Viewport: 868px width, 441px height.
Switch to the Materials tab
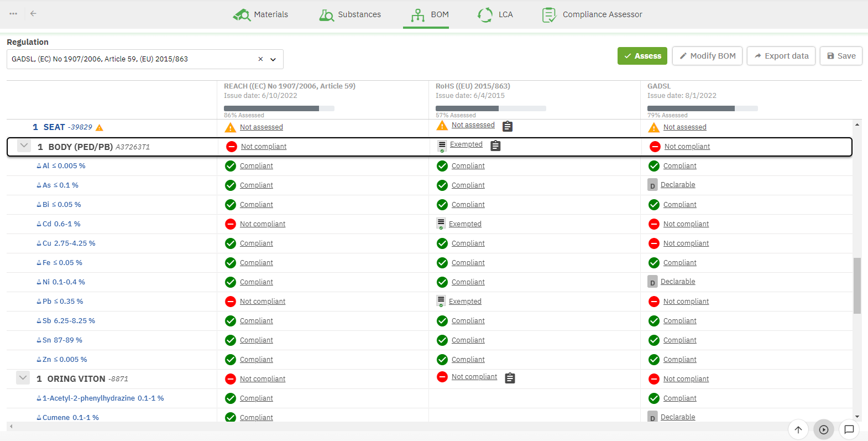coord(260,14)
